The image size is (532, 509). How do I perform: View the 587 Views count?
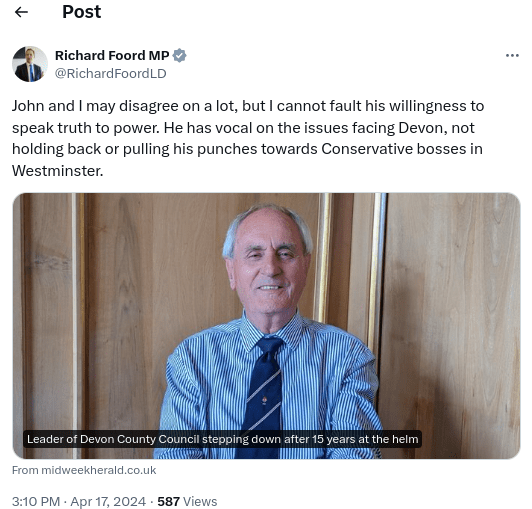pos(187,502)
